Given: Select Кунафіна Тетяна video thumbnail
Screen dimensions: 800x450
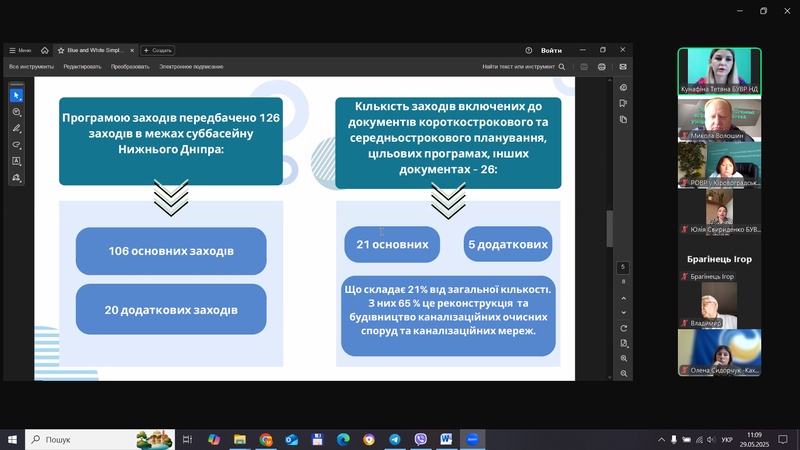Looking at the screenshot, I should click(x=719, y=71).
